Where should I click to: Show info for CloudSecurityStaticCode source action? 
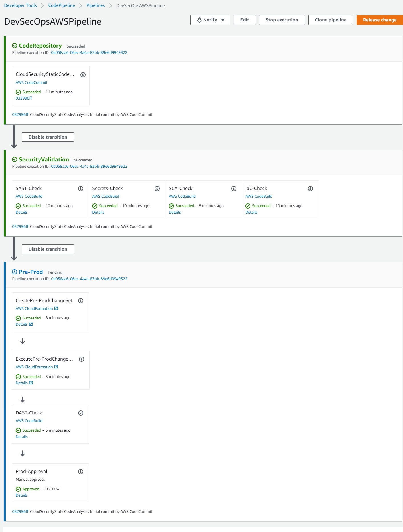[83, 75]
